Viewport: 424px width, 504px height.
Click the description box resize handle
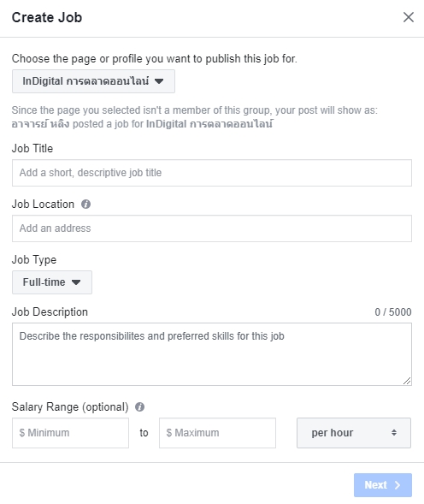click(407, 381)
